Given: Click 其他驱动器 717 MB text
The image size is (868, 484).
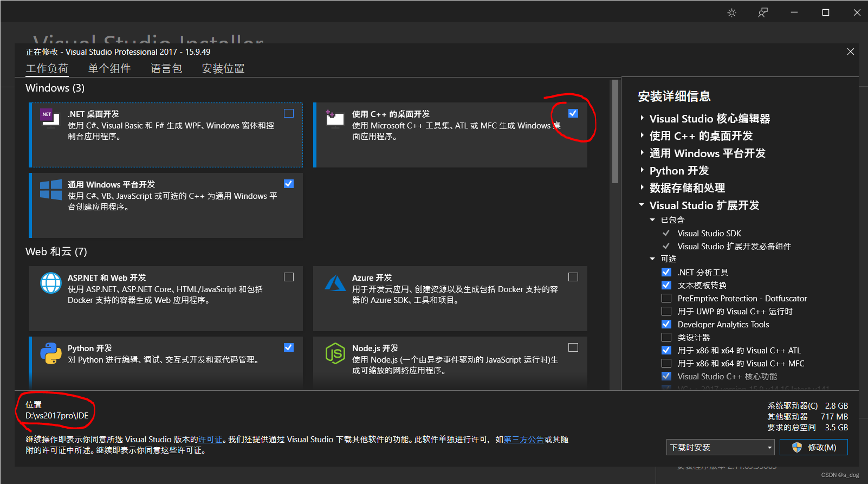Looking at the screenshot, I should point(807,416).
